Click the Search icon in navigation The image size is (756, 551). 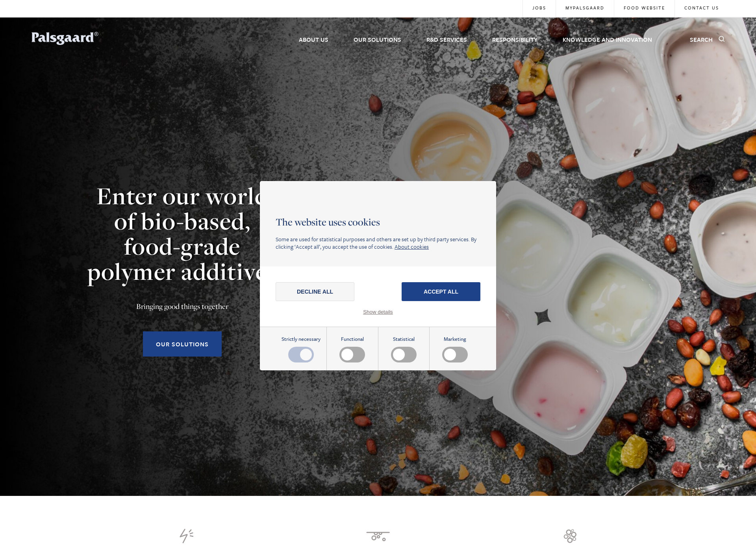pyautogui.click(x=721, y=39)
